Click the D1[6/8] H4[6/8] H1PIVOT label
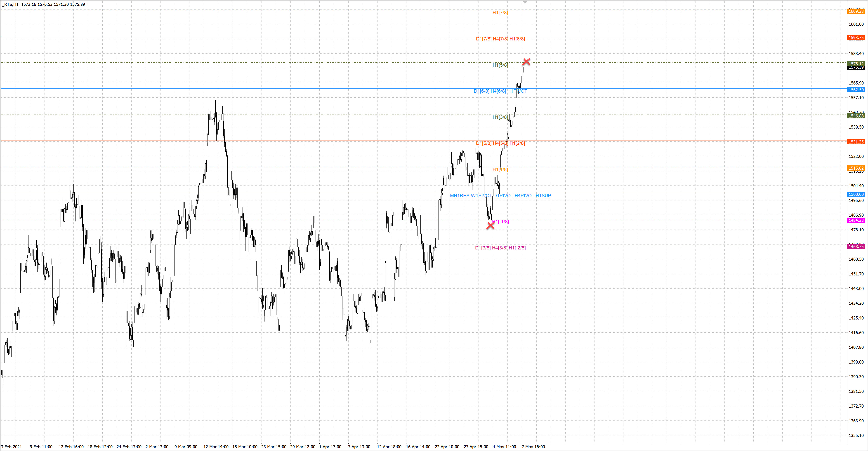Image resolution: width=868 pixels, height=451 pixels. tap(500, 91)
